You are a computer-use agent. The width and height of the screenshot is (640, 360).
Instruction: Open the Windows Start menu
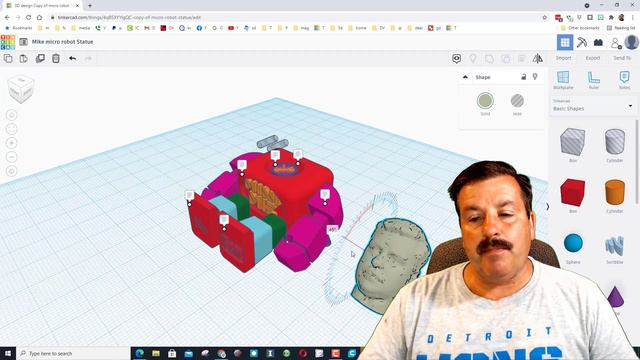coord(8,353)
